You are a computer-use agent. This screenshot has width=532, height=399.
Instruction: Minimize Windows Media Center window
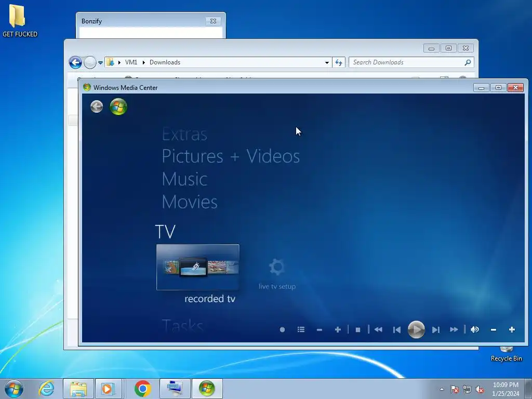[x=481, y=87]
